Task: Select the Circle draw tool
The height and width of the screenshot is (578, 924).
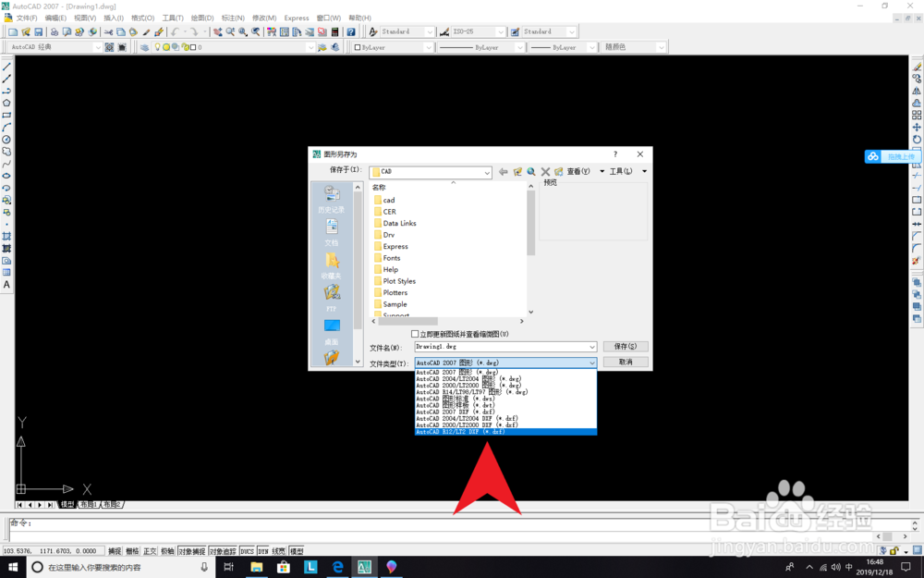Action: coord(6,140)
